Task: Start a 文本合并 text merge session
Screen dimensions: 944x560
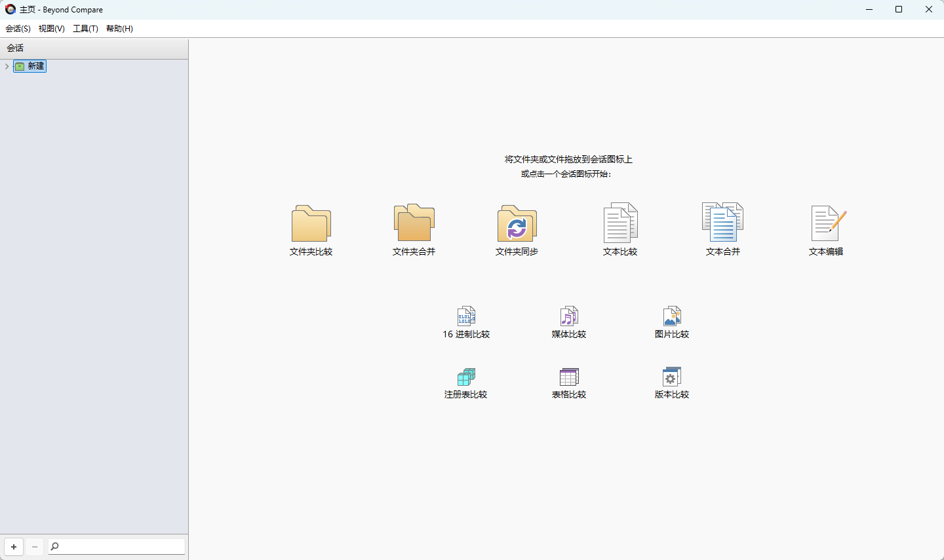Action: [x=722, y=230]
